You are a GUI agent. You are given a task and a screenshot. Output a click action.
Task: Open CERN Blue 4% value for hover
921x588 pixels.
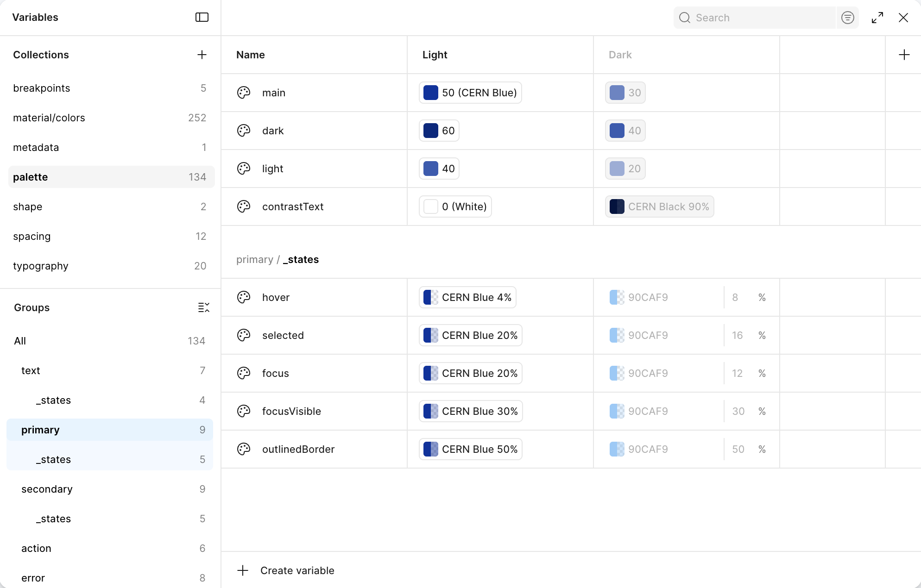point(467,297)
